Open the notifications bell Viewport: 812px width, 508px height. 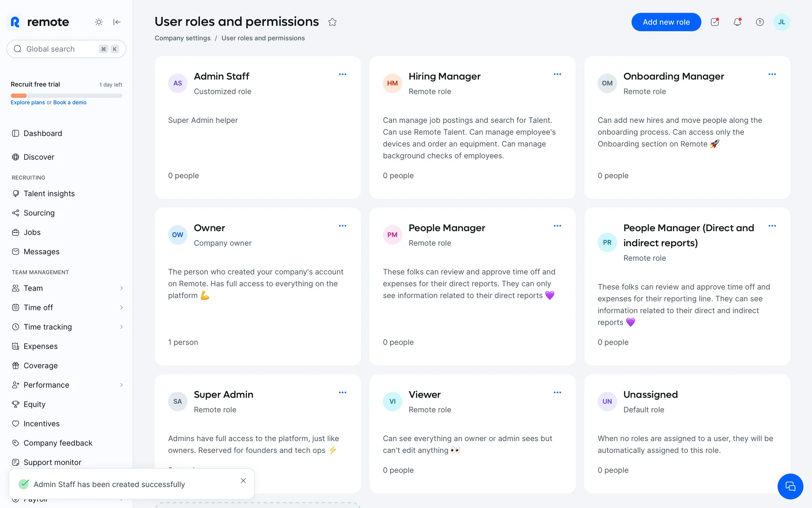[x=737, y=22]
